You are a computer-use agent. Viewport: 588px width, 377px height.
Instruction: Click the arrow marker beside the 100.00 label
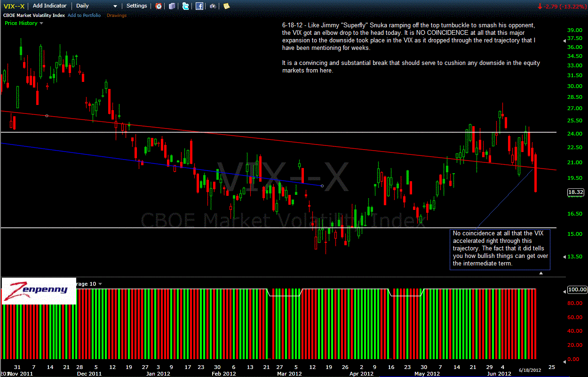[x=565, y=291]
